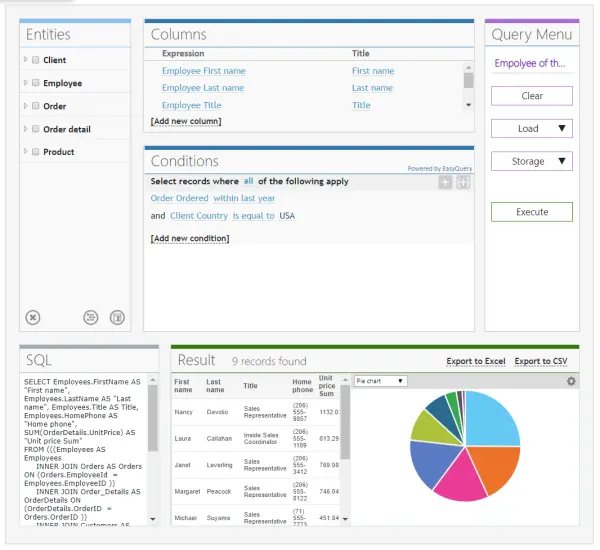Click the [Add new column] link
The height and width of the screenshot is (550, 600).
coord(186,121)
